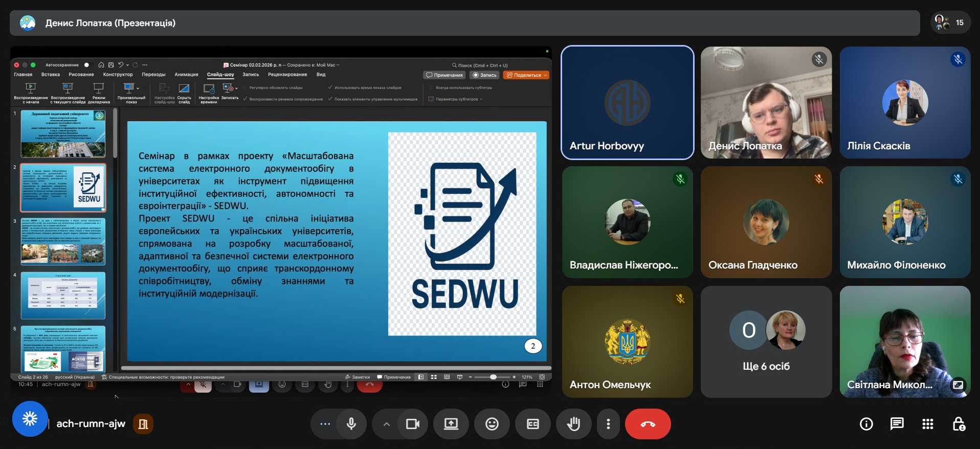The image size is (980, 449).
Task: Leave the call with red button
Action: click(648, 424)
